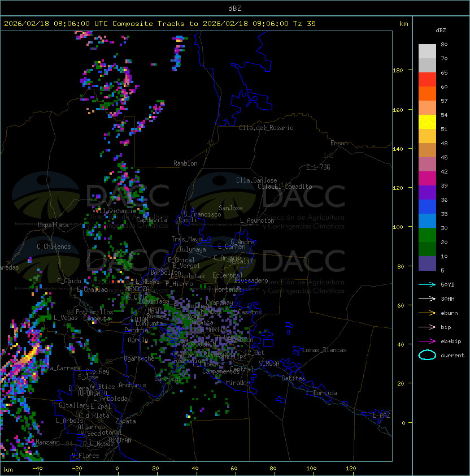This screenshot has height=476, width=470.
Task: Click the 'Mirador' place label
Action: (x=238, y=383)
